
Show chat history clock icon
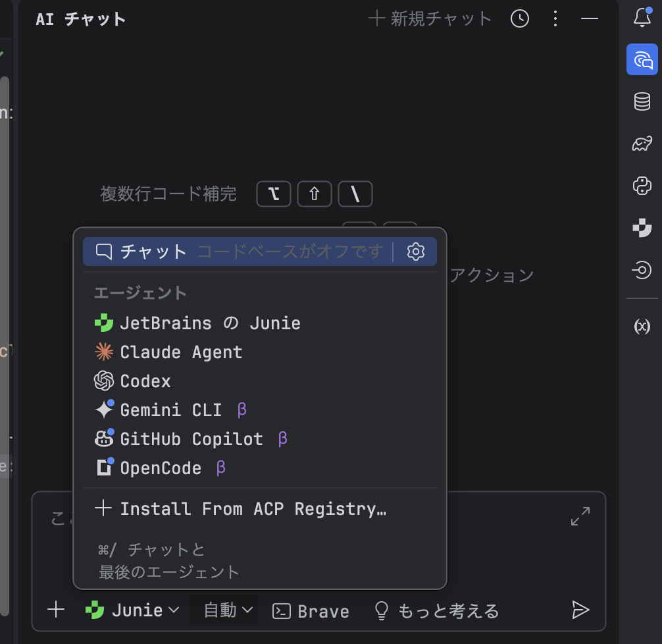pyautogui.click(x=520, y=18)
